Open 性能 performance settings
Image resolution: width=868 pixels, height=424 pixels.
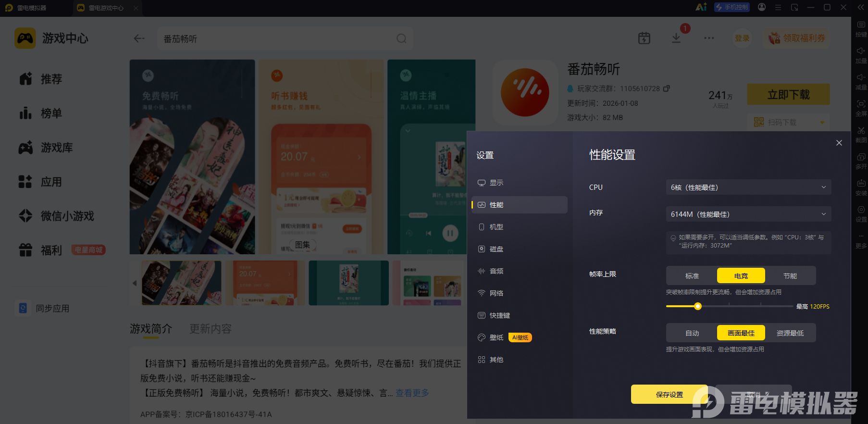pyautogui.click(x=520, y=205)
